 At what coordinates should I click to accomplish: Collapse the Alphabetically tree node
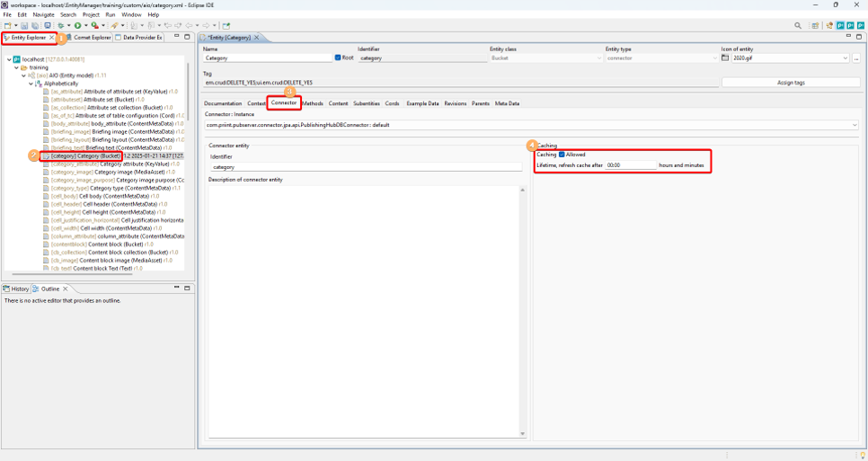[31, 84]
